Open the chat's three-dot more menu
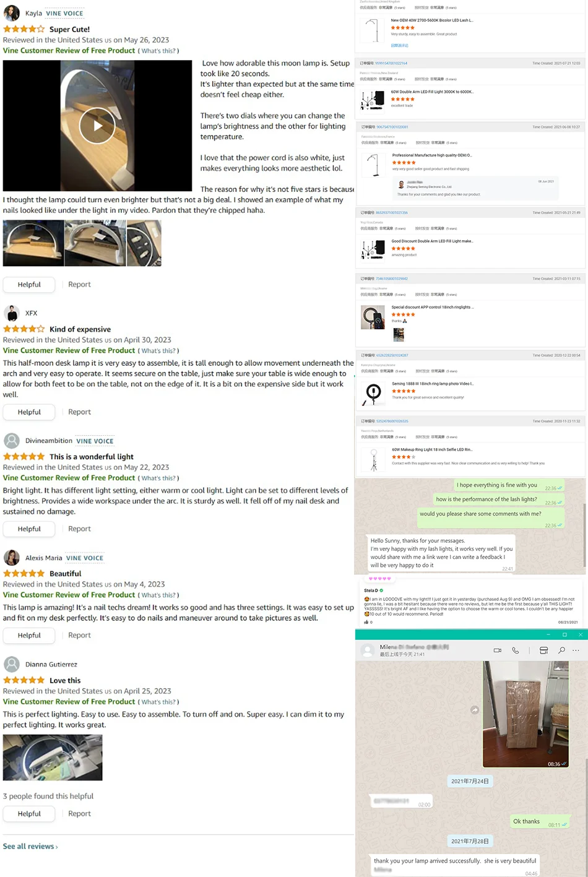The image size is (588, 877). [576, 650]
